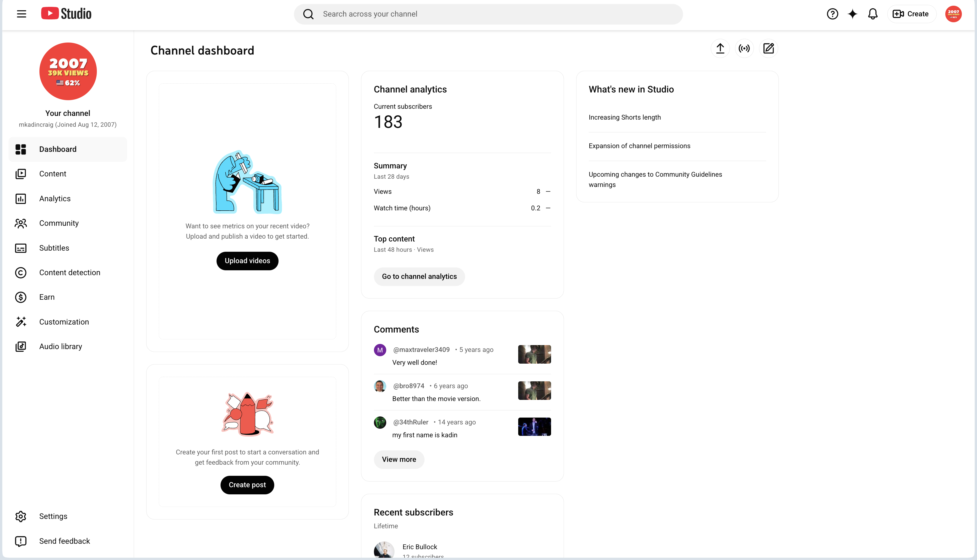This screenshot has width=977, height=560.
Task: Open the Help question mark icon
Action: 832,14
